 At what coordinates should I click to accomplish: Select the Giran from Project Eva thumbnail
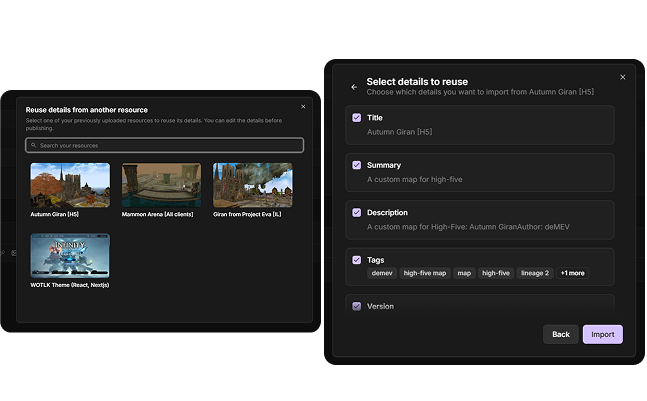click(x=253, y=185)
